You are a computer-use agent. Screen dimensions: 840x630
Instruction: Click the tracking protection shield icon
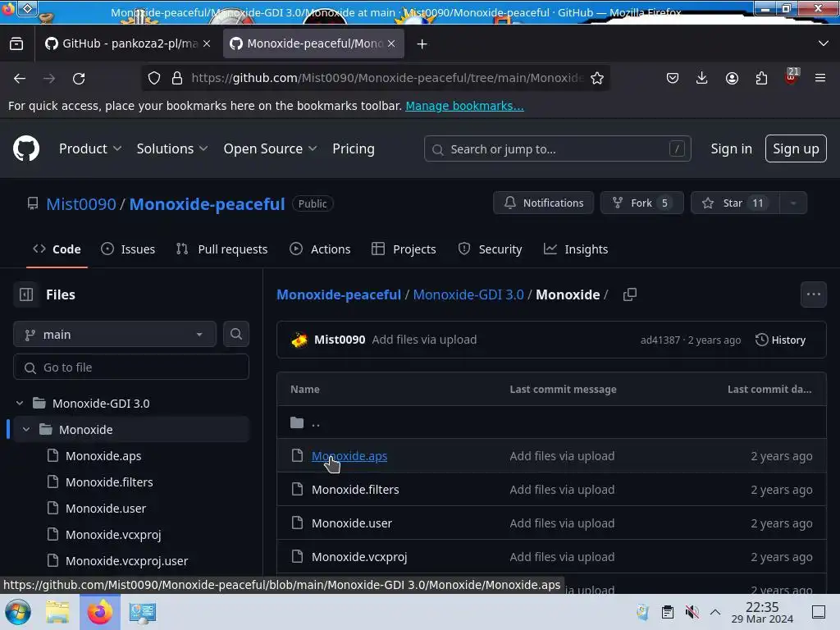click(154, 78)
